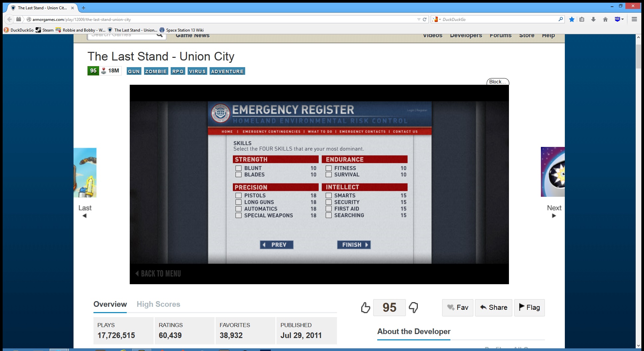Image resolution: width=644 pixels, height=351 pixels.
Task: Click the DuckDuckGo search engine icon
Action: (435, 19)
